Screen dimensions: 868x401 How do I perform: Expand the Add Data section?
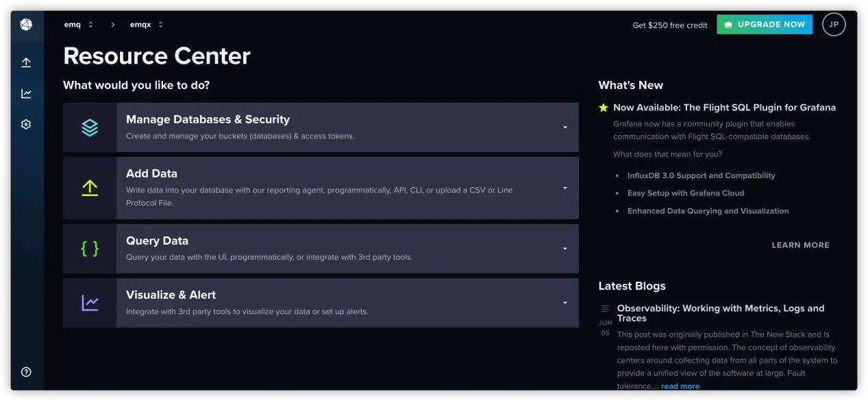pos(565,187)
